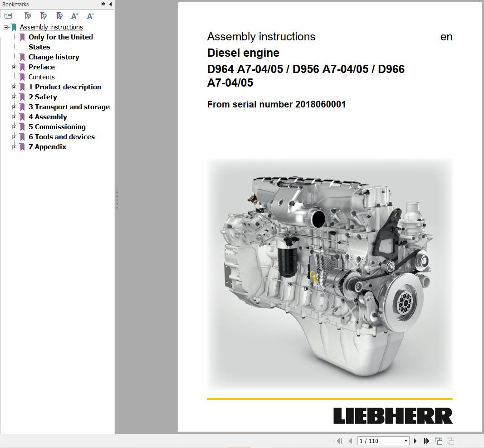The image size is (484, 448).
Task: Open the page number dropdown arrow
Action: (406, 441)
